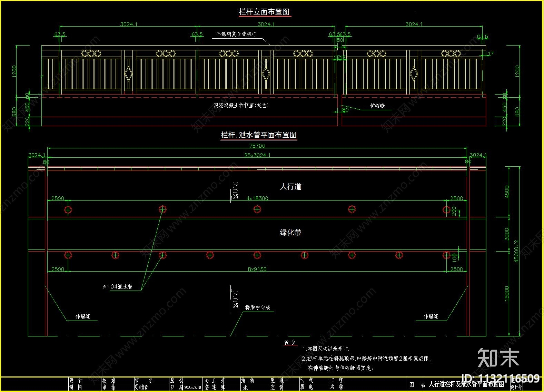Click the 人行道 text in the plan
Screen dimensions: 544x392
(x=290, y=187)
